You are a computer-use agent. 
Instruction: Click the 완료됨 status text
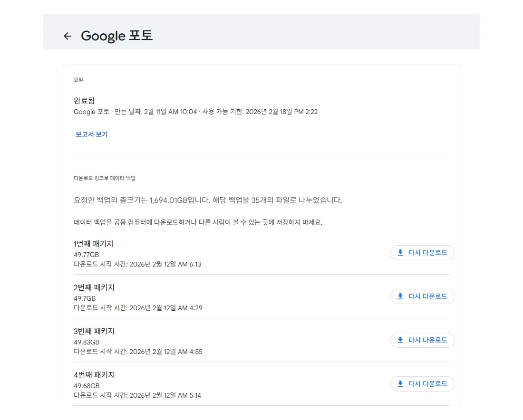[84, 100]
